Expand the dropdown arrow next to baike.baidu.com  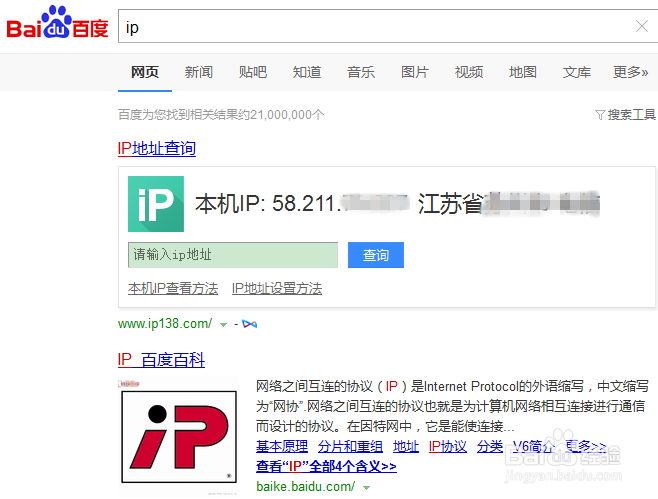(x=366, y=488)
